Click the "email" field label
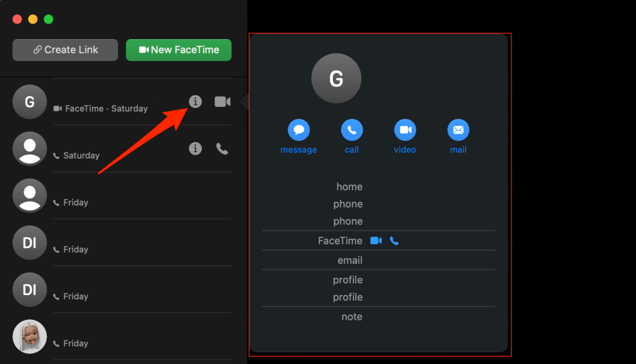The image size is (636, 364). 350,260
